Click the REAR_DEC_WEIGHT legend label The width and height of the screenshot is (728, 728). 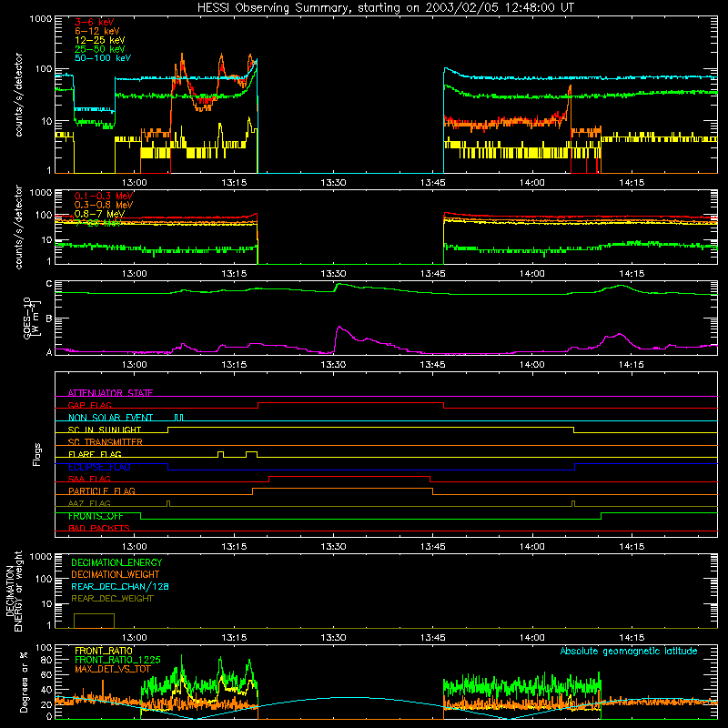(x=112, y=599)
